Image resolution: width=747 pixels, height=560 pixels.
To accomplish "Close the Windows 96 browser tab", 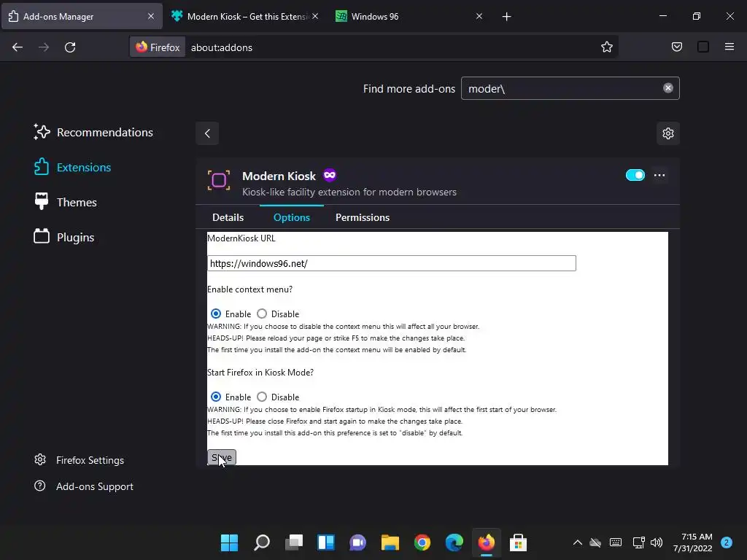I will pos(479,16).
